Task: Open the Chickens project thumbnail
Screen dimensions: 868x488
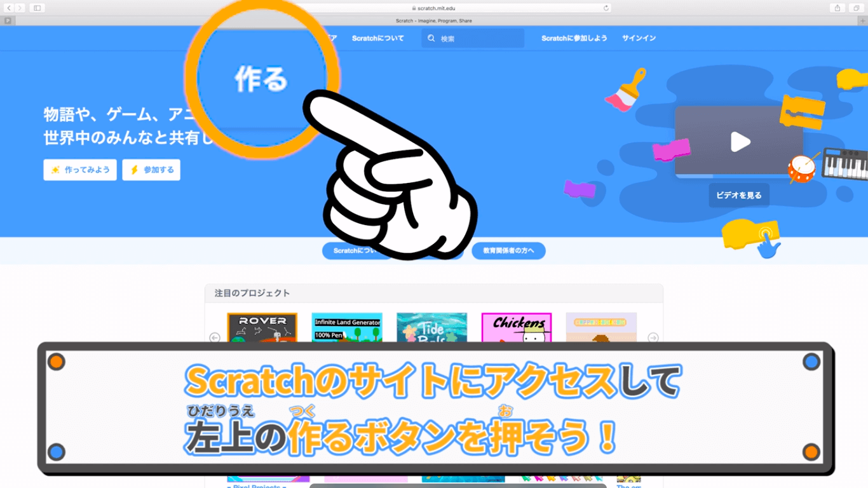Action: [x=517, y=328]
